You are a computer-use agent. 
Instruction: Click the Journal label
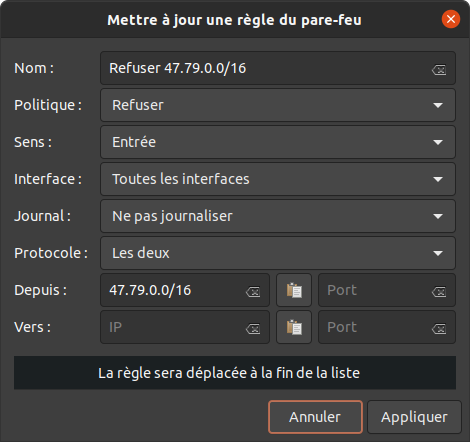coord(42,216)
